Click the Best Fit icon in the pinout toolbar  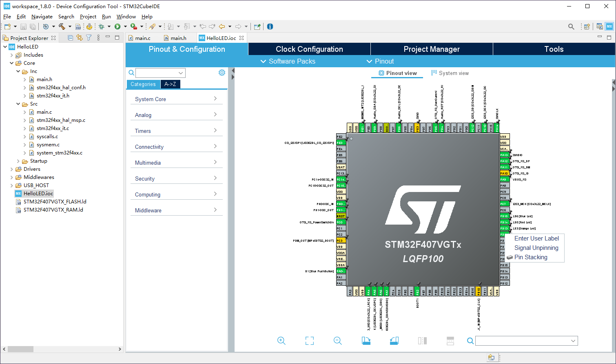[x=310, y=340]
